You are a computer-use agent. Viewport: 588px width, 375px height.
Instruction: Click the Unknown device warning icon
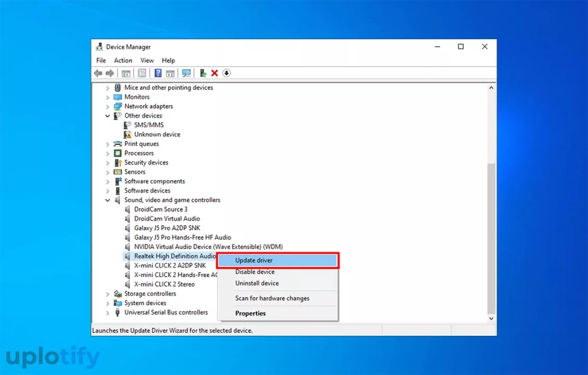point(128,134)
